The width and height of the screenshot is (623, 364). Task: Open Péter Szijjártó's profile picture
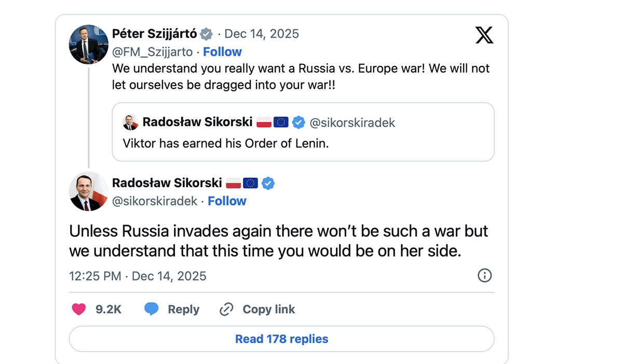pos(89,45)
